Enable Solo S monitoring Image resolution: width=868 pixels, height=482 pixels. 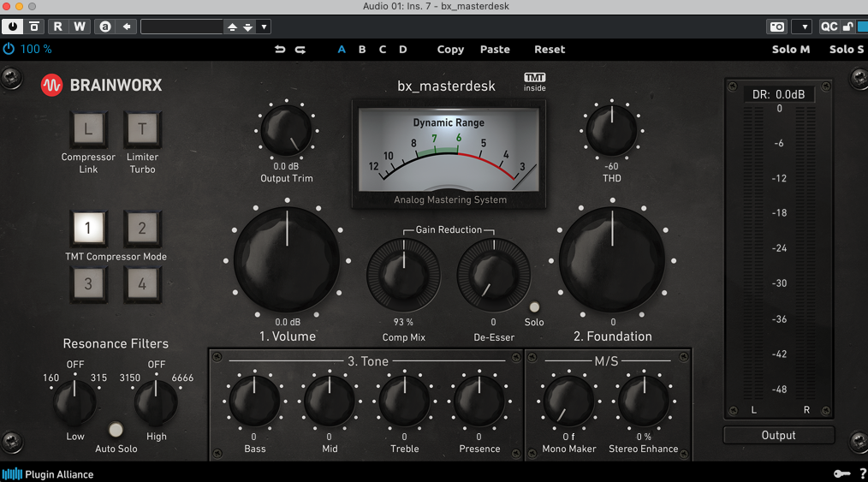click(847, 50)
